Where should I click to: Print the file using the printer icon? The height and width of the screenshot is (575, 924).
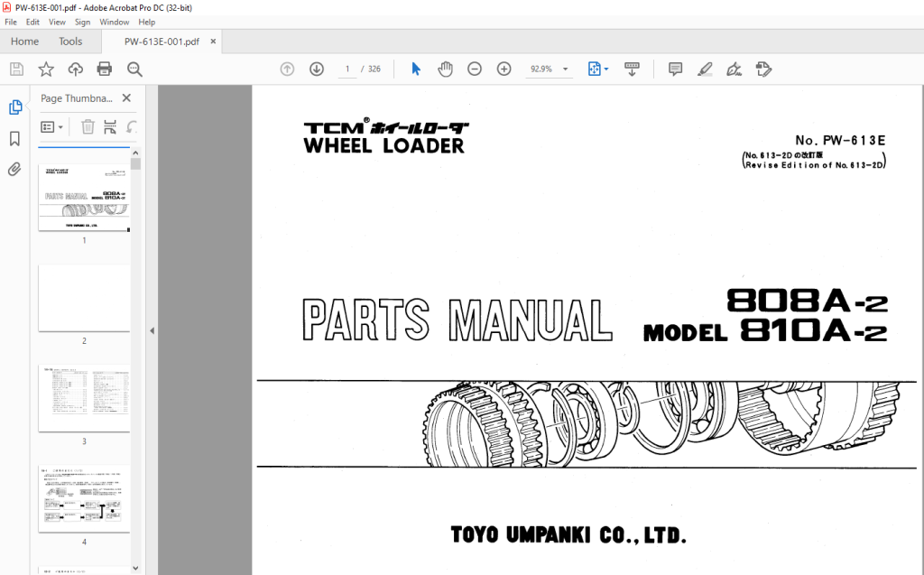pyautogui.click(x=105, y=69)
